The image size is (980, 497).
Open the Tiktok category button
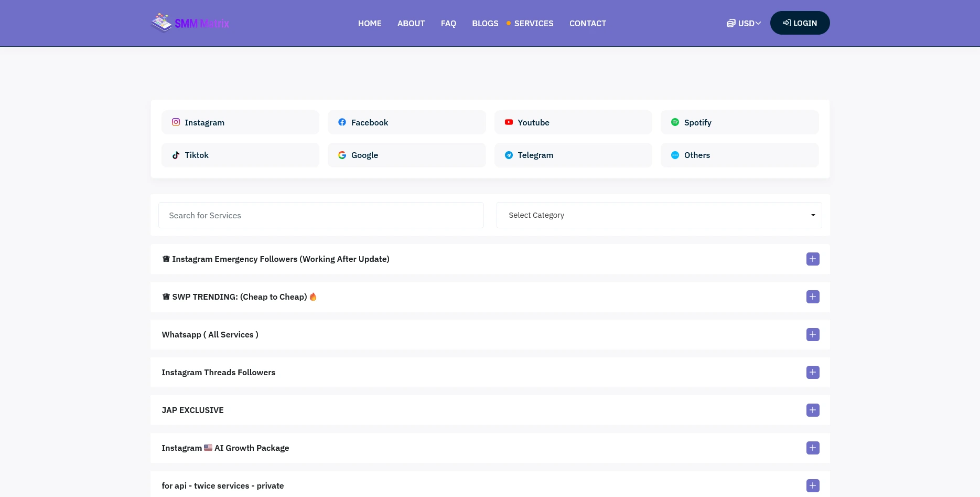point(240,155)
